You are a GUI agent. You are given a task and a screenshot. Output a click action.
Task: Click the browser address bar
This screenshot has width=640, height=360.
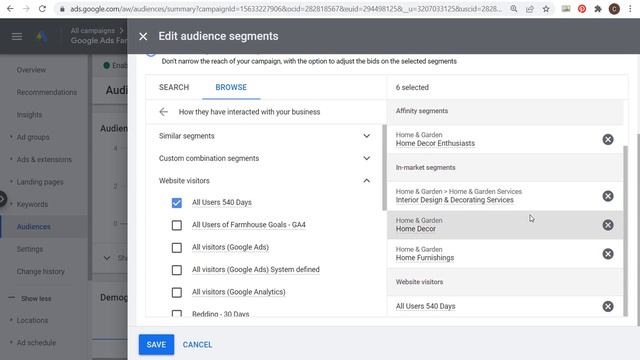[x=286, y=9]
